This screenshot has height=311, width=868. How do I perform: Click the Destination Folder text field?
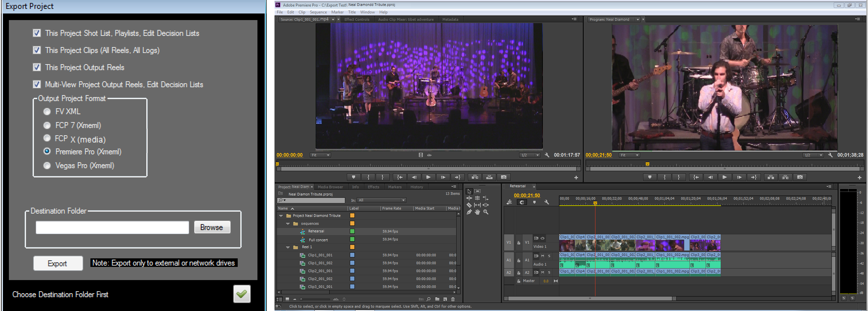click(x=112, y=228)
